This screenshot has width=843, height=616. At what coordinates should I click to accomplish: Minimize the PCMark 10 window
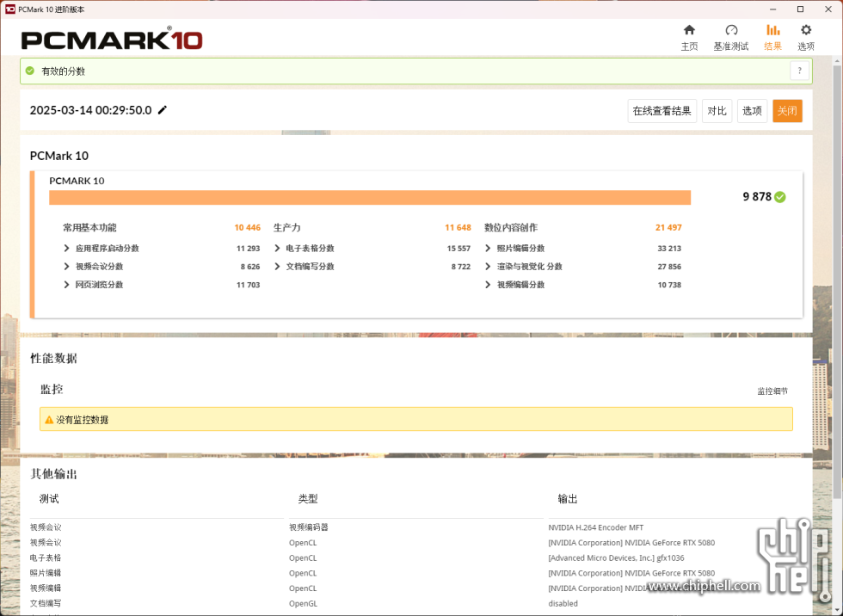(773, 9)
